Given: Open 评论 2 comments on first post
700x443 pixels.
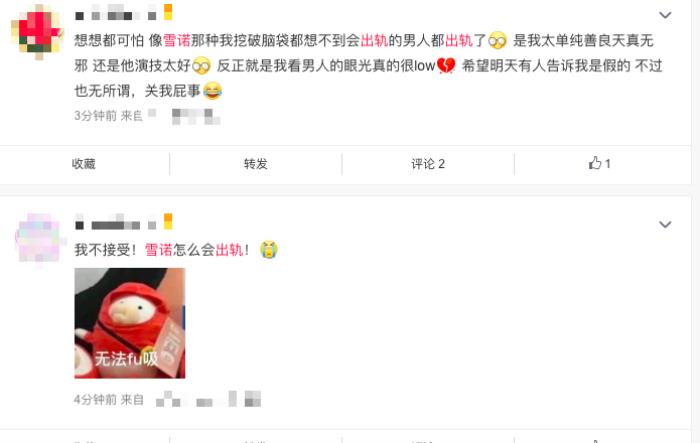Looking at the screenshot, I should (428, 164).
